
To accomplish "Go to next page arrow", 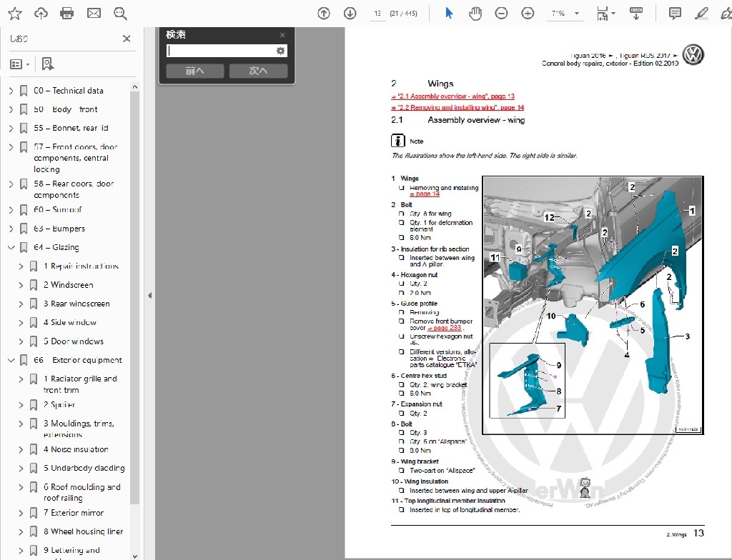I will [x=350, y=13].
